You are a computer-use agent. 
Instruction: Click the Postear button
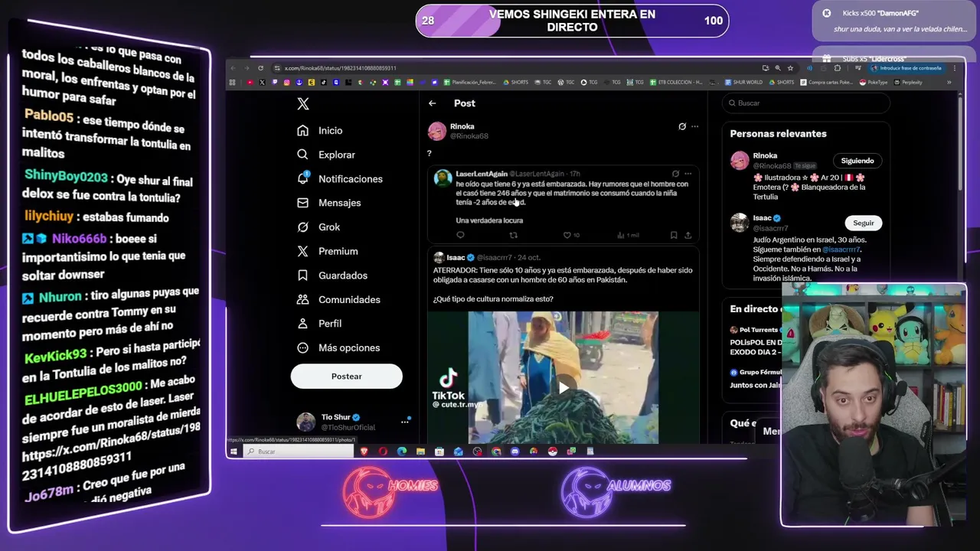click(346, 376)
